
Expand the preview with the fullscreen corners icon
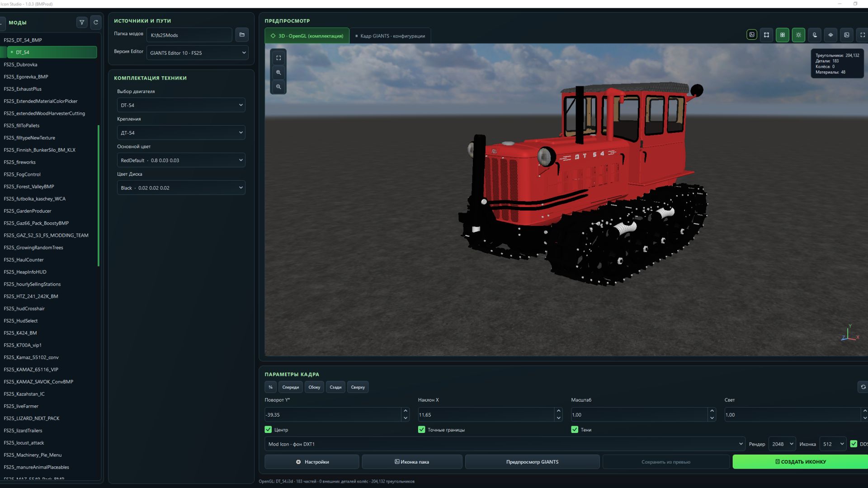point(863,35)
